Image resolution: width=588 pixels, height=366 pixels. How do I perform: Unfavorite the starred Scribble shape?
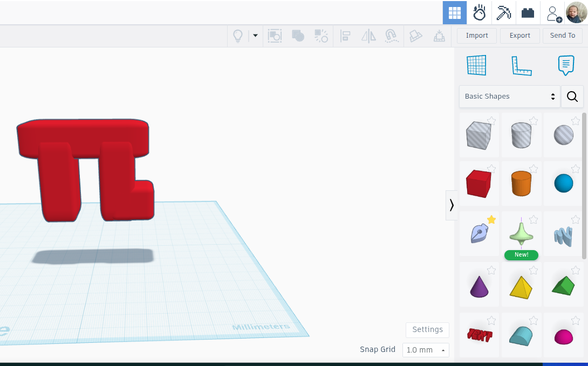(x=491, y=219)
